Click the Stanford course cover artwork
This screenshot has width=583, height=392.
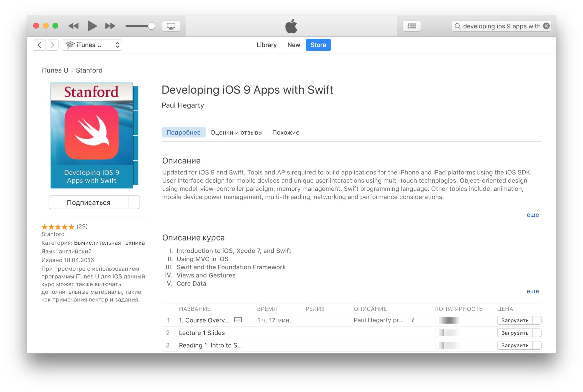point(92,136)
